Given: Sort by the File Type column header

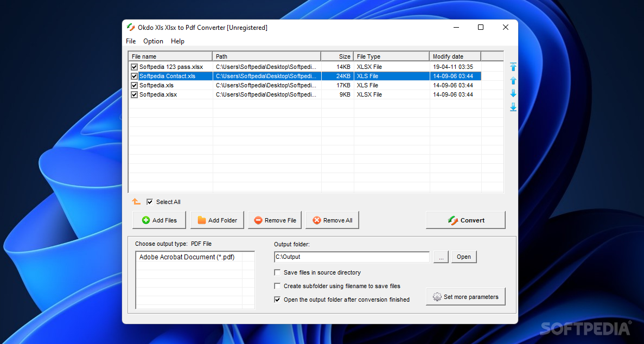Looking at the screenshot, I should tap(391, 56).
